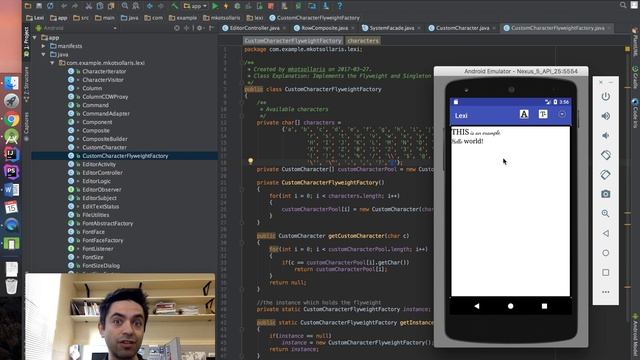Open Finder from the macOS dock
Viewport: 640px width, 360px height.
coord(11,83)
